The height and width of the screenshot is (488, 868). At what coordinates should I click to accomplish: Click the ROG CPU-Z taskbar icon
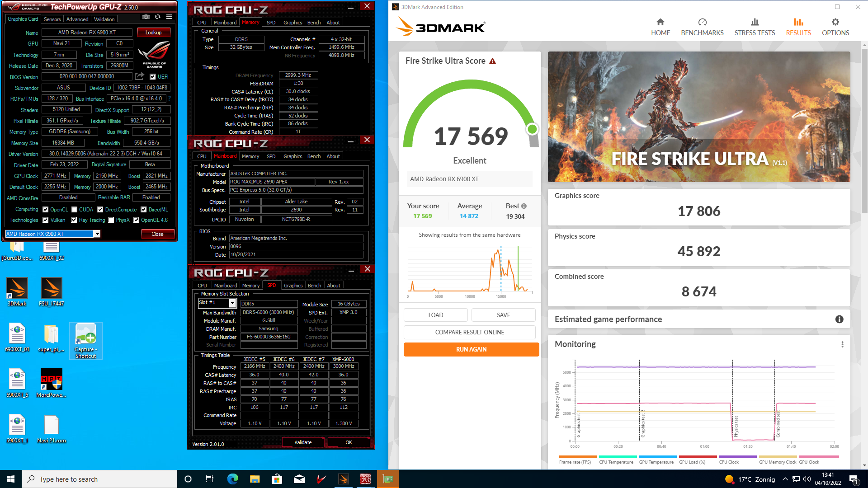click(x=365, y=479)
